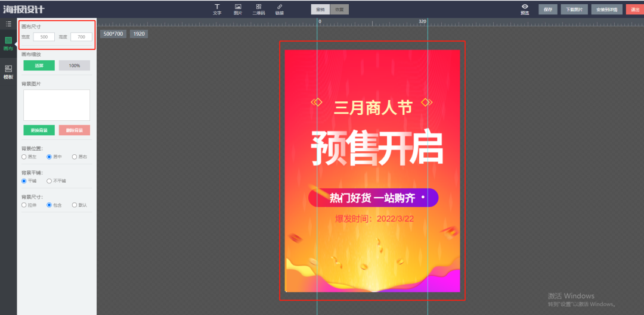Switch to the 画布 canvas tab
644x315 pixels.
click(x=8, y=43)
